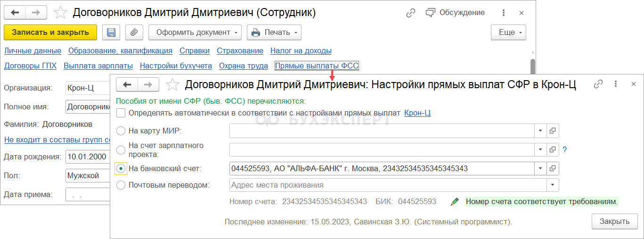Add employee card to favorites star
644x239 pixels.
tap(60, 13)
